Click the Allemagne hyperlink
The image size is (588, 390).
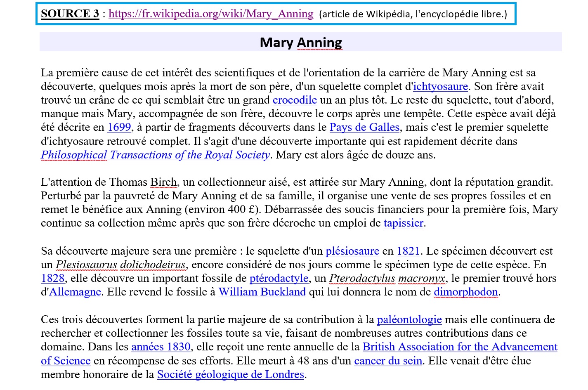[x=75, y=292]
